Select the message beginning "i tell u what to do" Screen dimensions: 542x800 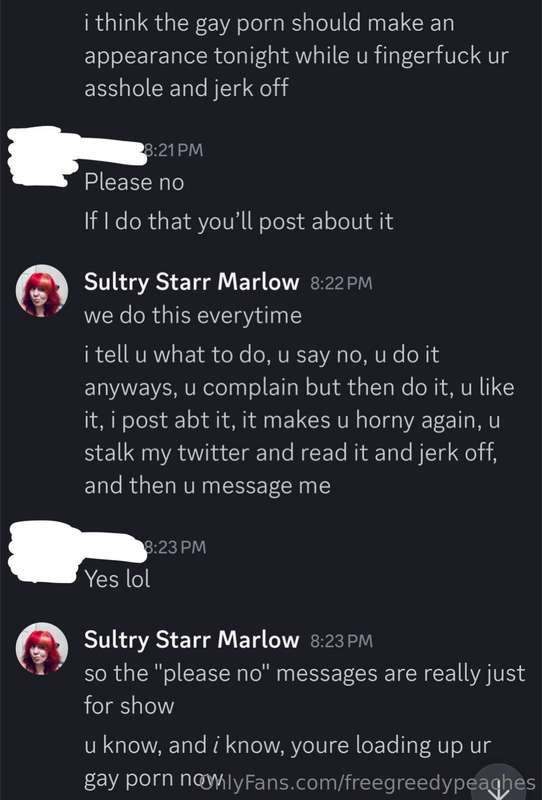click(300, 420)
